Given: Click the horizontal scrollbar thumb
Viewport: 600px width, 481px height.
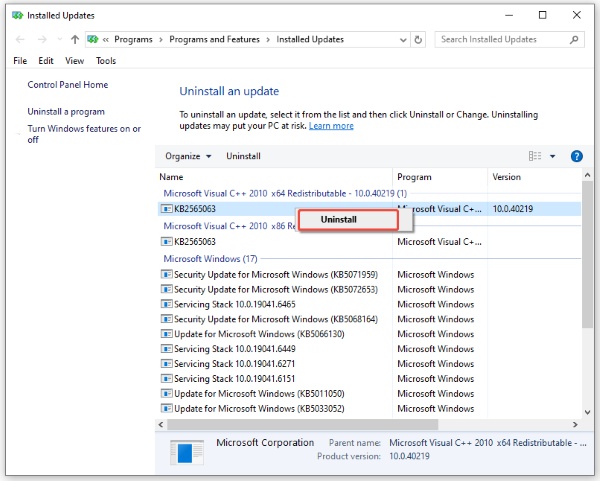Looking at the screenshot, I should point(302,424).
